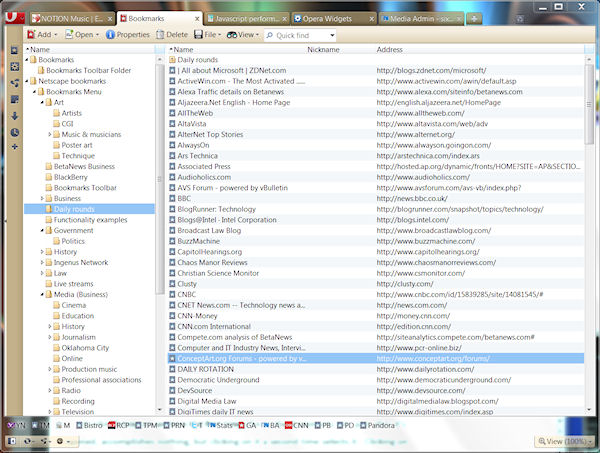Image resolution: width=600 pixels, height=453 pixels.
Task: Open the History clock panel in the sidebar
Action: click(15, 132)
